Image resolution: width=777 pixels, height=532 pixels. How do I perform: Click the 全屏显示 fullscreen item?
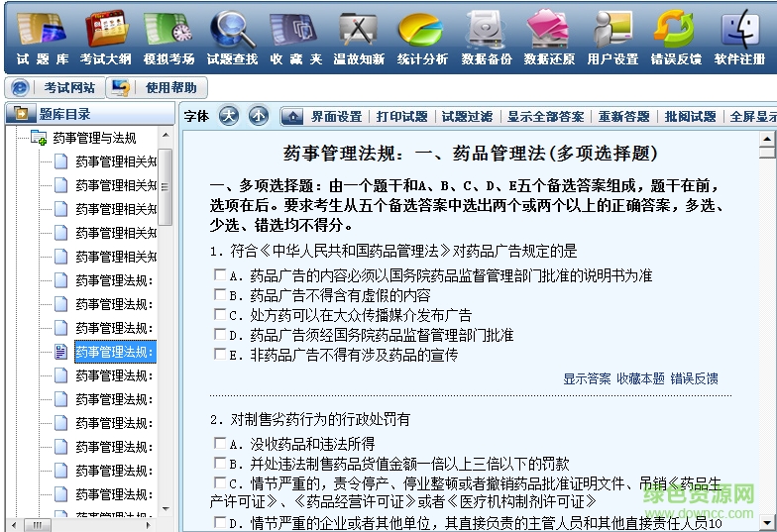pyautogui.click(x=753, y=117)
